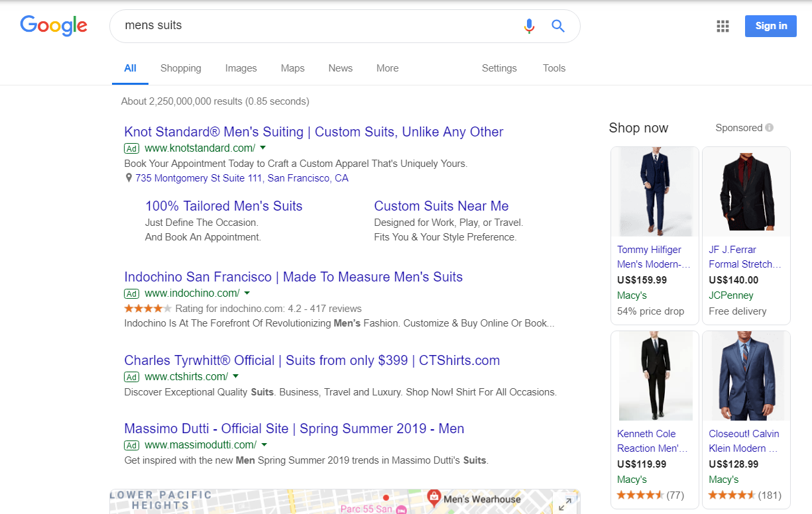Image resolution: width=812 pixels, height=514 pixels.
Task: Open the Settings menu
Action: tap(499, 68)
